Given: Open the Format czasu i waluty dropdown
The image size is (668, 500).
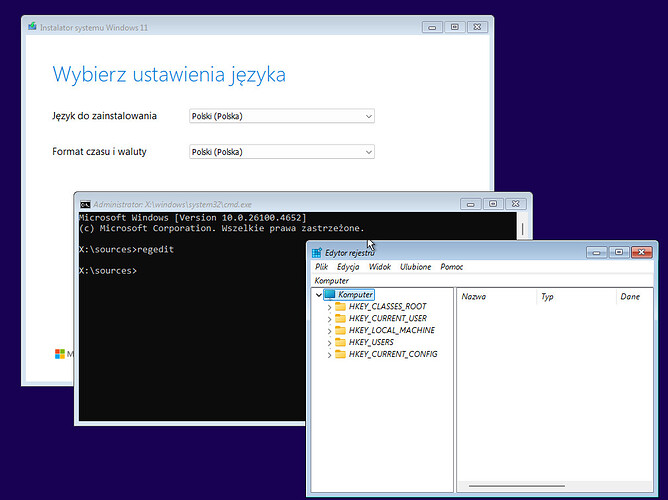Looking at the screenshot, I should pyautogui.click(x=282, y=152).
